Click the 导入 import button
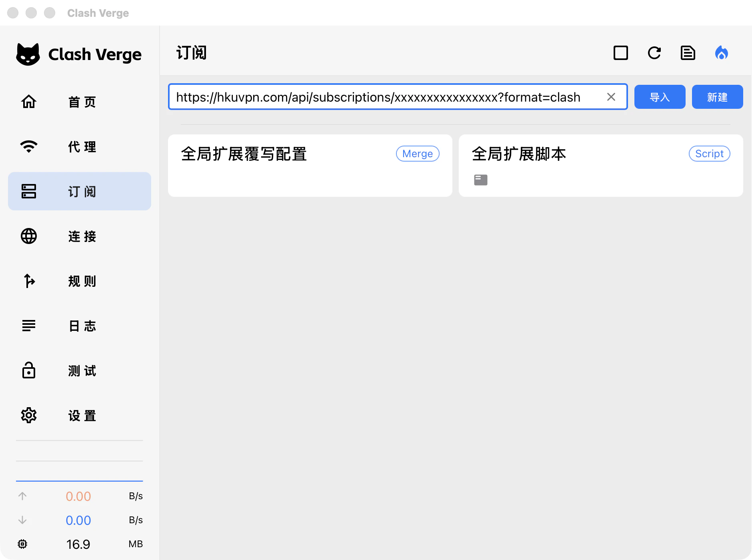The width and height of the screenshot is (752, 560). point(660,97)
